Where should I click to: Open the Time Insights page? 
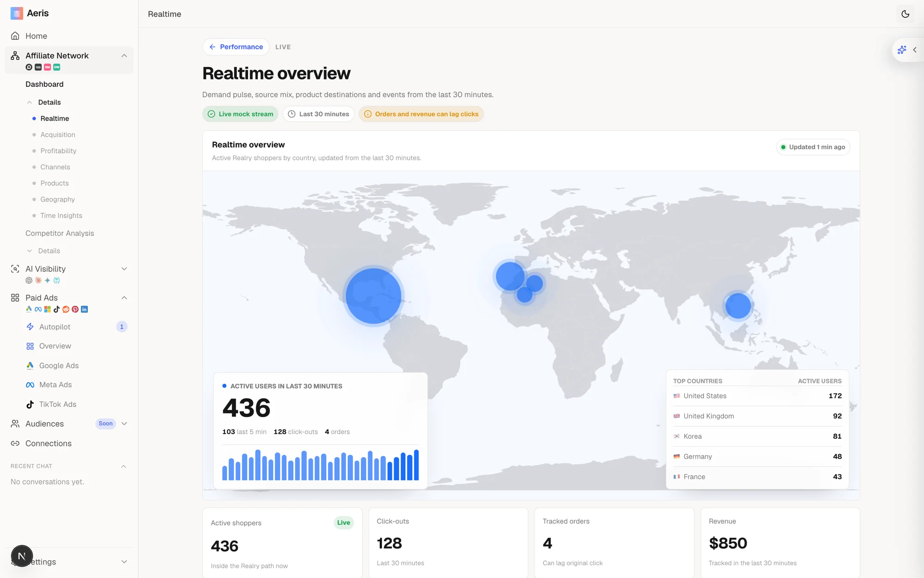coord(61,215)
